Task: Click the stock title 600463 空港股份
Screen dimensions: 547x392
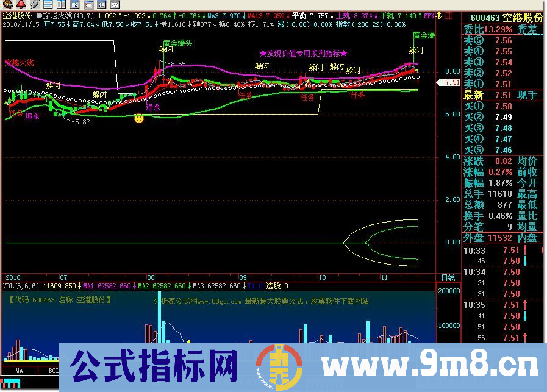Action: coord(507,18)
